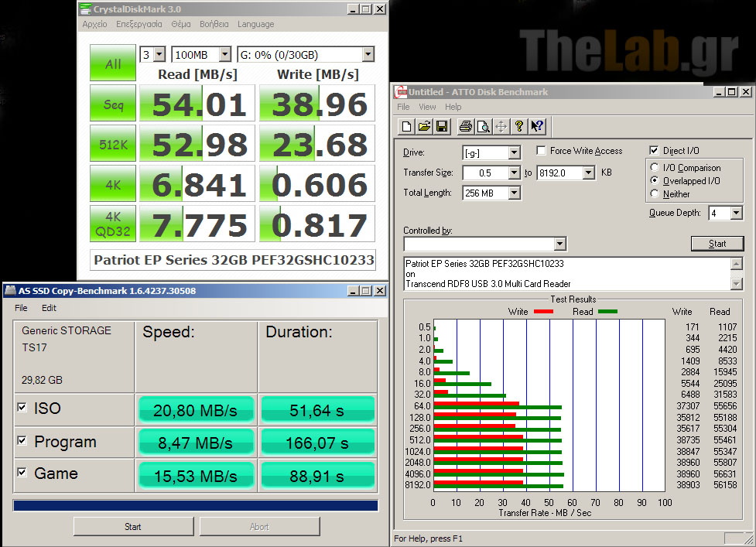Open the 100MB test size dropdown
Screen dimensions: 756x547
pos(224,55)
